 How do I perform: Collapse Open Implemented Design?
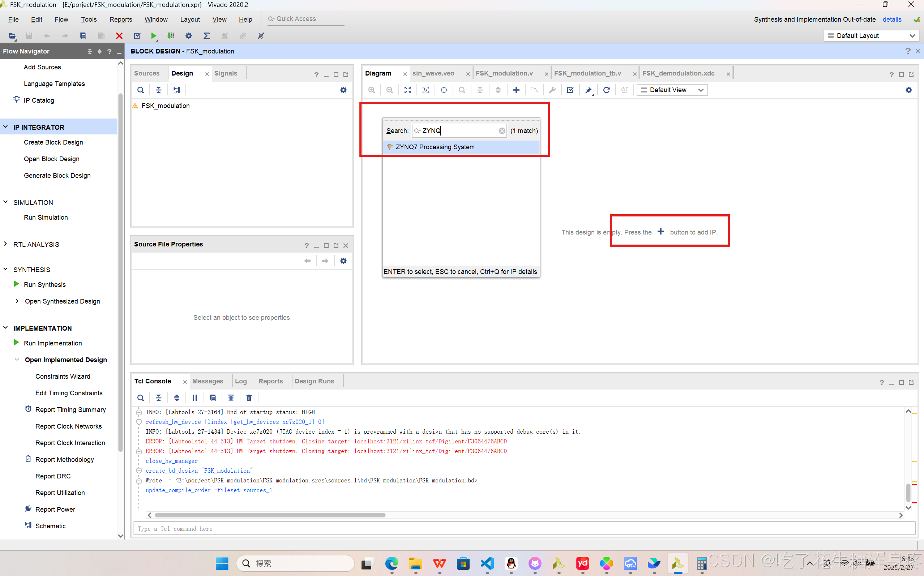pyautogui.click(x=17, y=360)
